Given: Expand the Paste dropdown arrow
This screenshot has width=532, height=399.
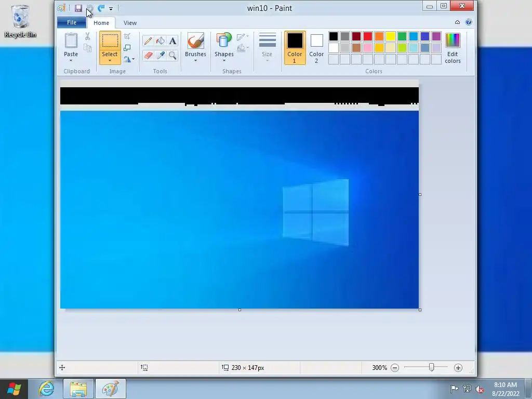Looking at the screenshot, I should click(71, 61).
